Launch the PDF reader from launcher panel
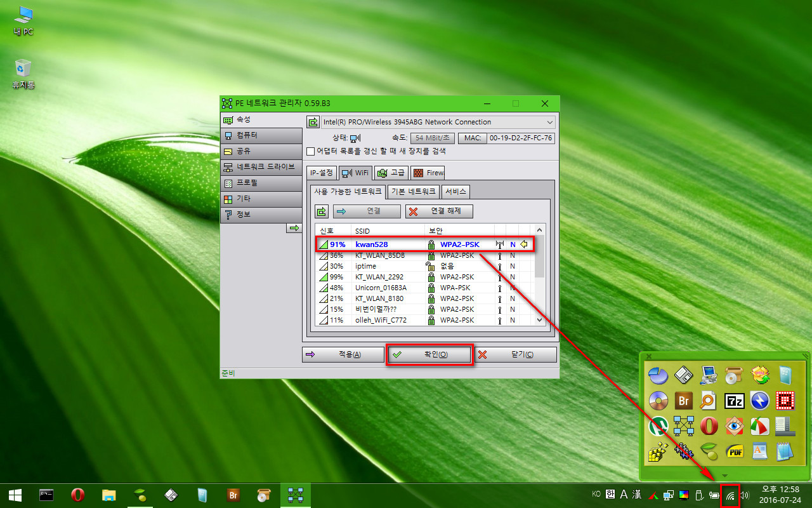This screenshot has height=508, width=812. (734, 451)
